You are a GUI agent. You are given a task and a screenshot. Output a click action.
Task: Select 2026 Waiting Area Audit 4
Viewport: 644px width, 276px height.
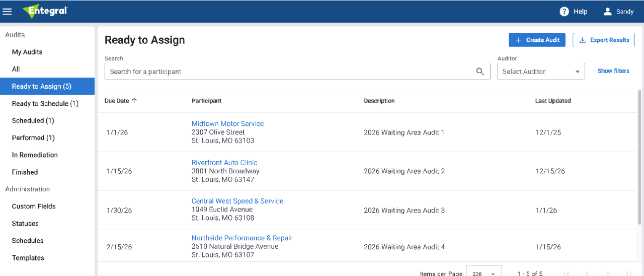(404, 247)
